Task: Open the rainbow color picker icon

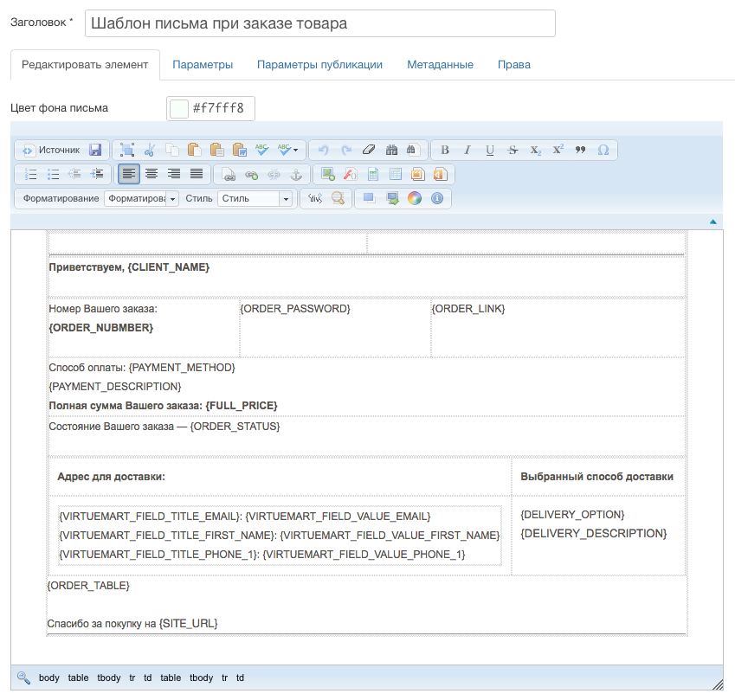Action: point(415,199)
